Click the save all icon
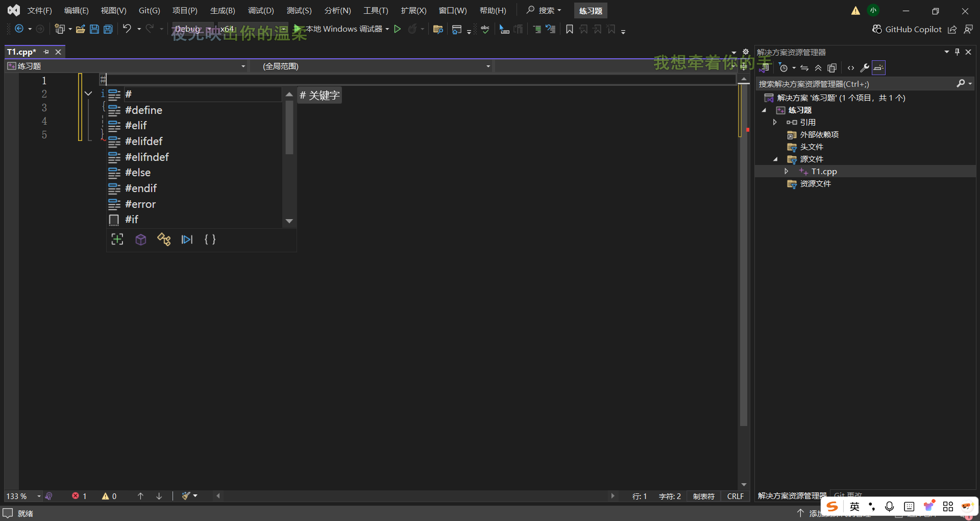 tap(108, 29)
